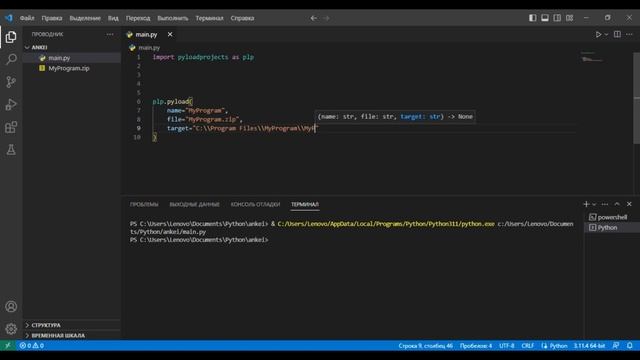Toggle the primary side bar layout icon

[x=533, y=18]
